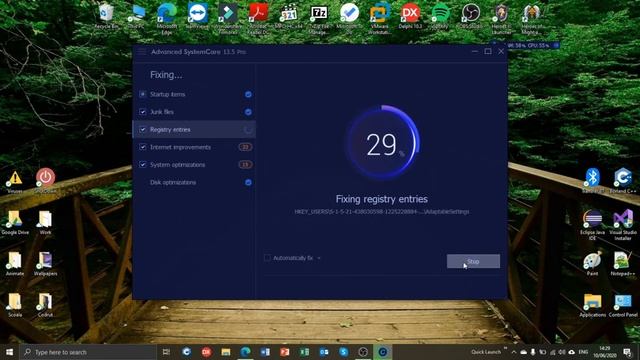Open the 7-Zip File Manager desktop shortcut
The width and height of the screenshot is (640, 360).
click(x=318, y=19)
